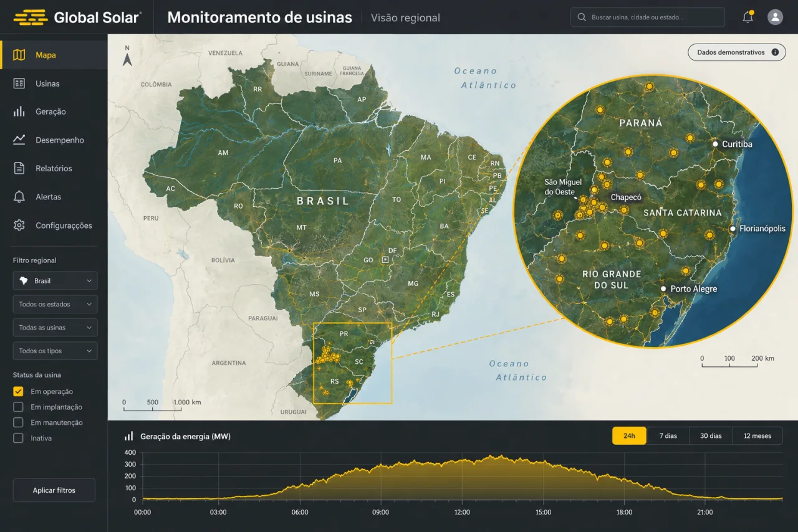798x532 pixels.
Task: Click the yellow southern region selection box
Action: pos(352,363)
